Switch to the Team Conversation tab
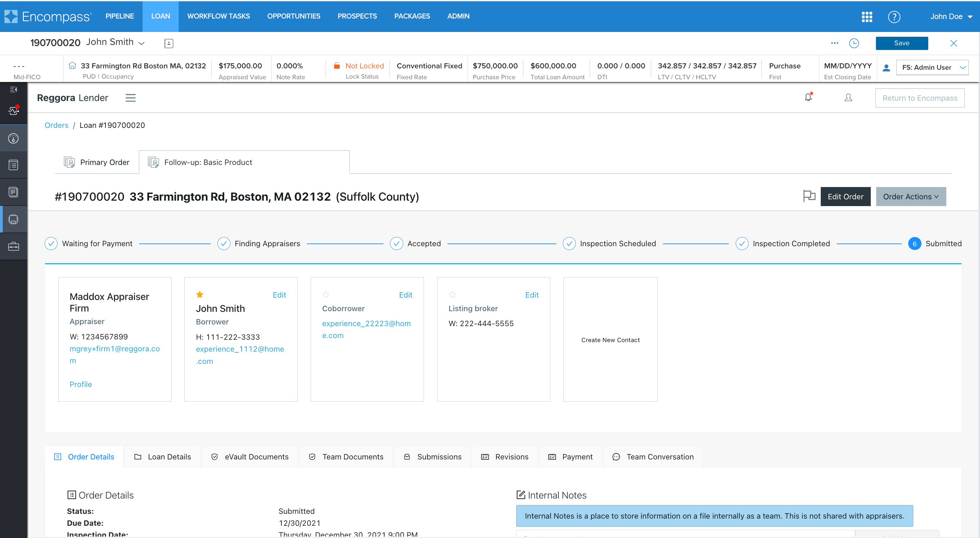The image size is (980, 538). click(653, 456)
